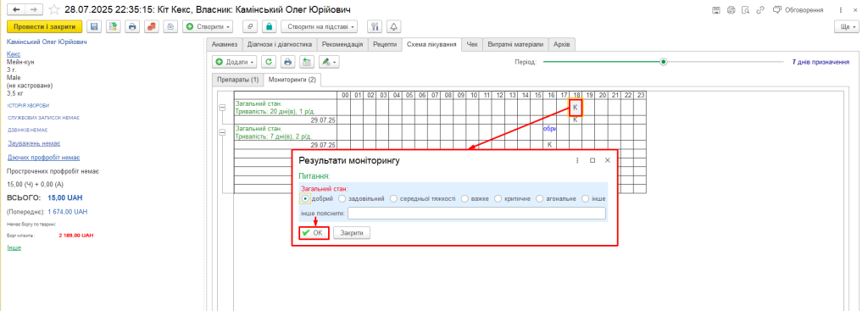This screenshot has height=311, width=868.
Task: Open the 'Додати' dropdown in treatment scheme
Action: [236, 62]
